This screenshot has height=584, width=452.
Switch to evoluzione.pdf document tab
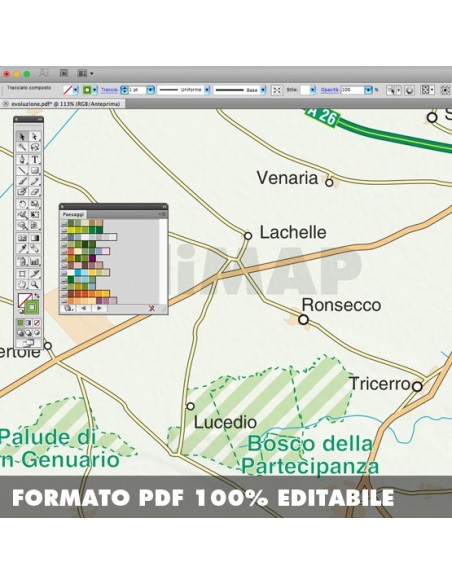pos(66,104)
